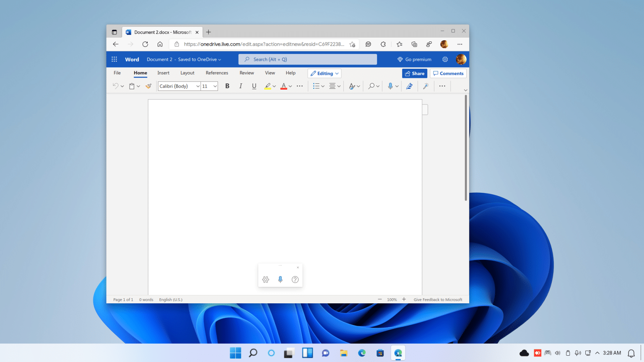Open the Review ribbon tab

click(x=247, y=72)
